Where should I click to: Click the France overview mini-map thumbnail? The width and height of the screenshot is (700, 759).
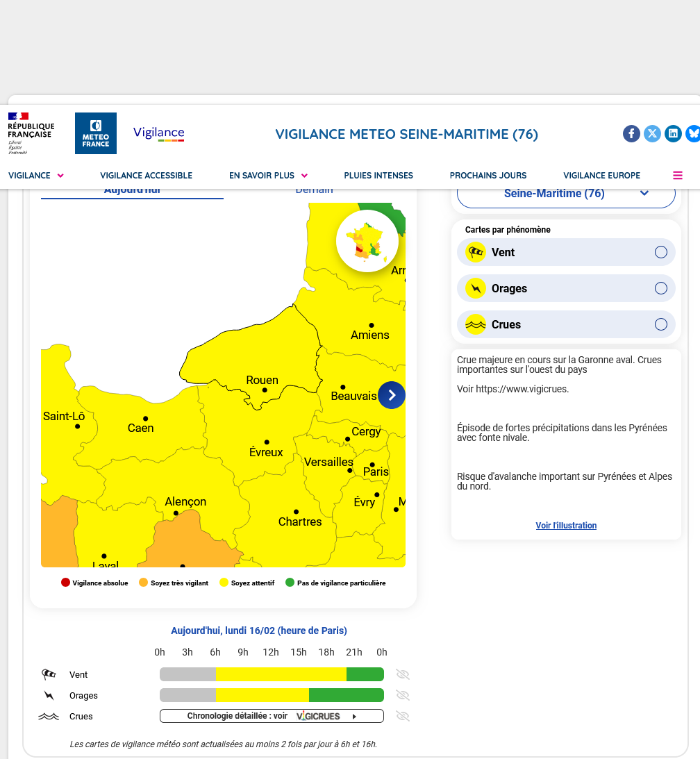367,241
